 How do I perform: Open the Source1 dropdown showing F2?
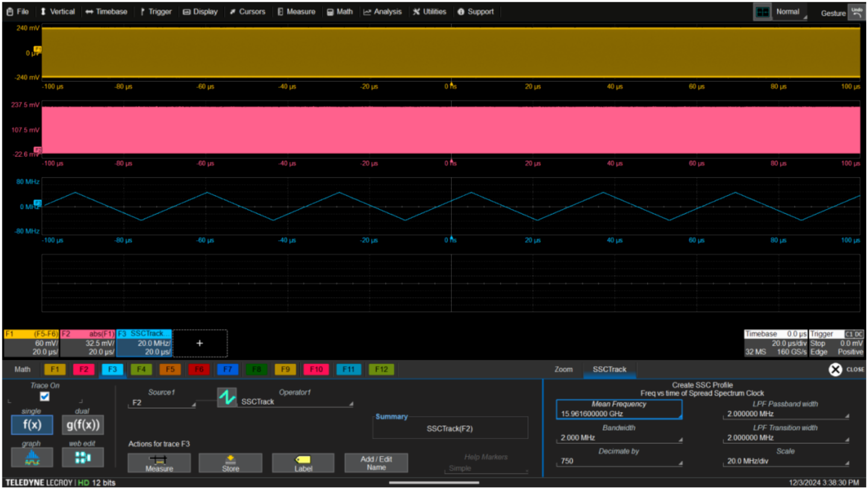coord(162,403)
